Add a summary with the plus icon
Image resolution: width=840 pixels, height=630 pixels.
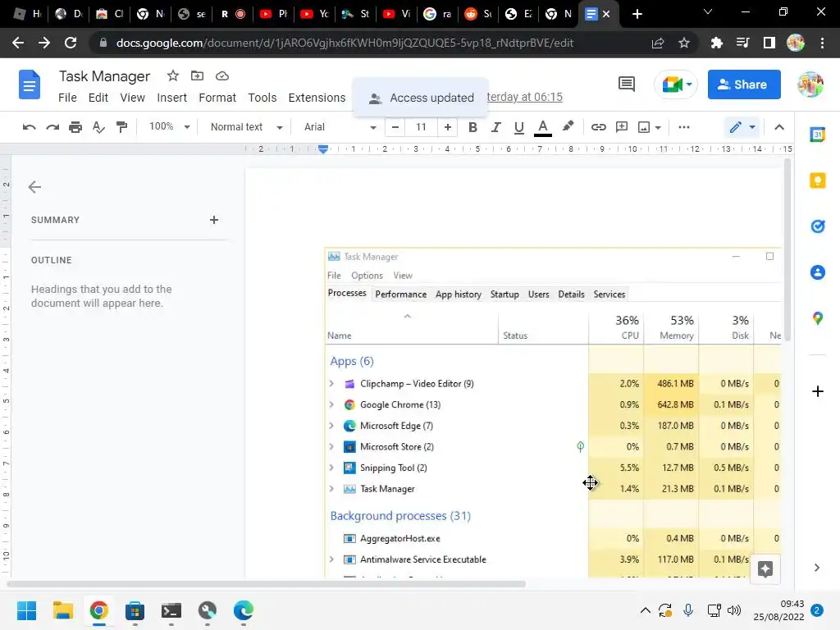pos(214,220)
